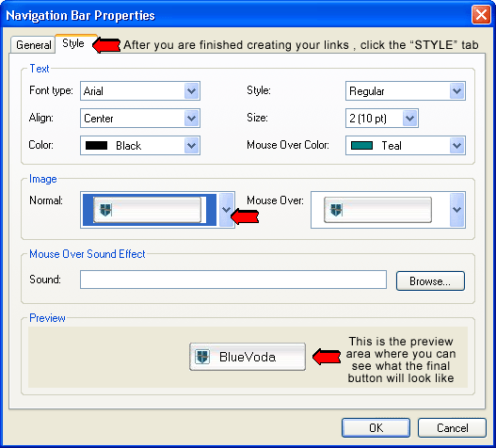Switch to the General tab
This screenshot has width=496, height=448.
[x=33, y=45]
